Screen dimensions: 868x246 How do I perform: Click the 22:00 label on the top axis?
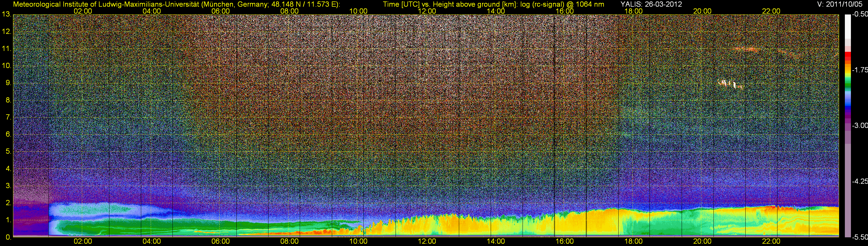[771, 11]
